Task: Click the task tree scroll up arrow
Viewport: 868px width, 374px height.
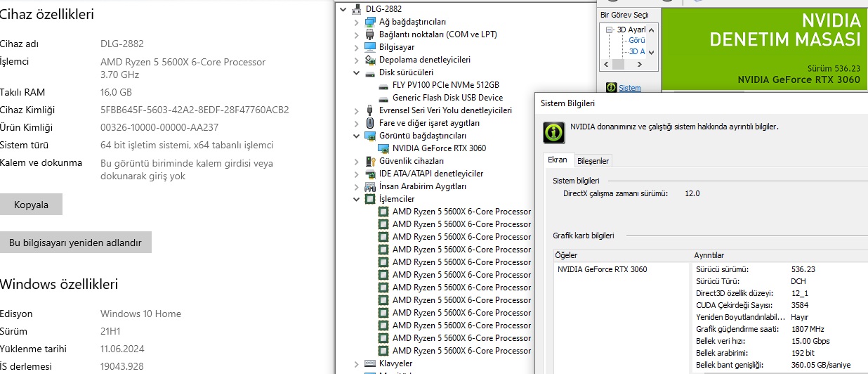Action: click(652, 30)
